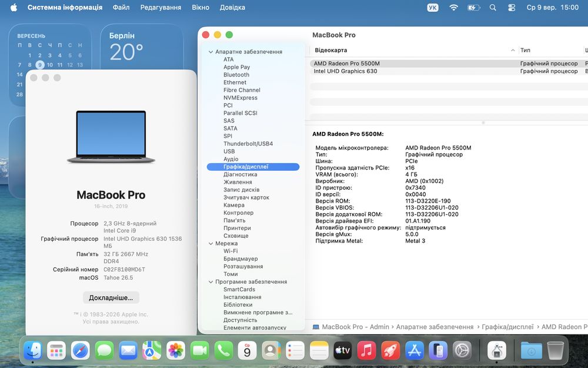Open iPhone Mirroring from the Dock
Viewport: 588px width, 368px height.
[439, 351]
